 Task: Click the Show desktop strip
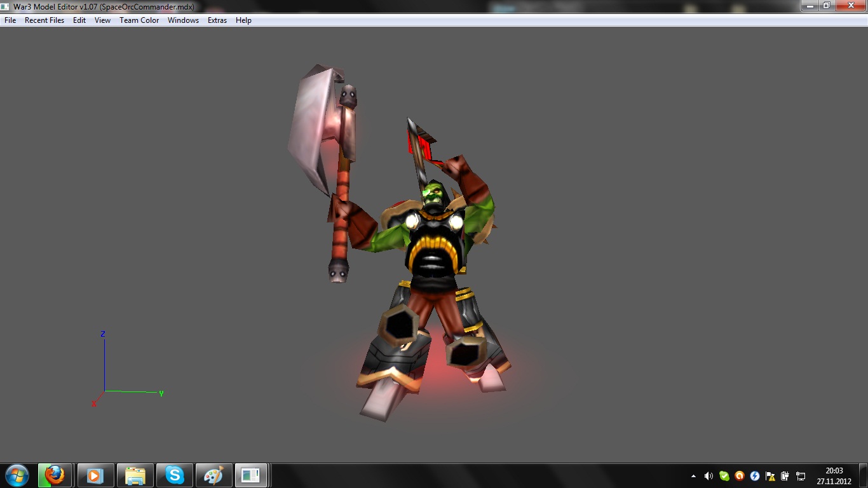(864, 475)
